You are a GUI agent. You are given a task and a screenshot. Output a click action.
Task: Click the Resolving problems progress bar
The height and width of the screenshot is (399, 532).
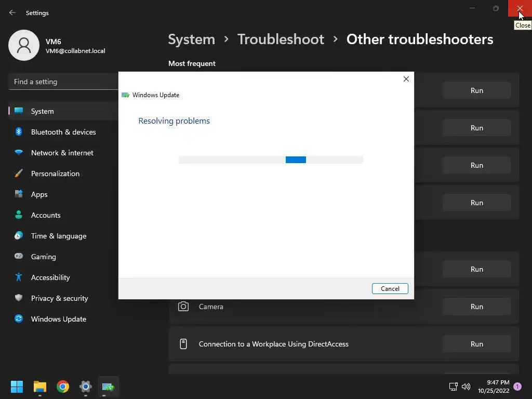[x=271, y=160]
